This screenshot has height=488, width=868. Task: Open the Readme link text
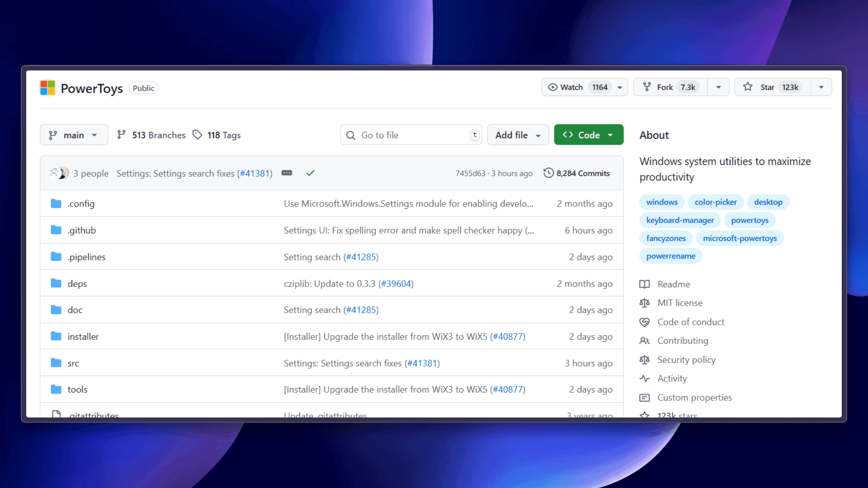tap(674, 284)
